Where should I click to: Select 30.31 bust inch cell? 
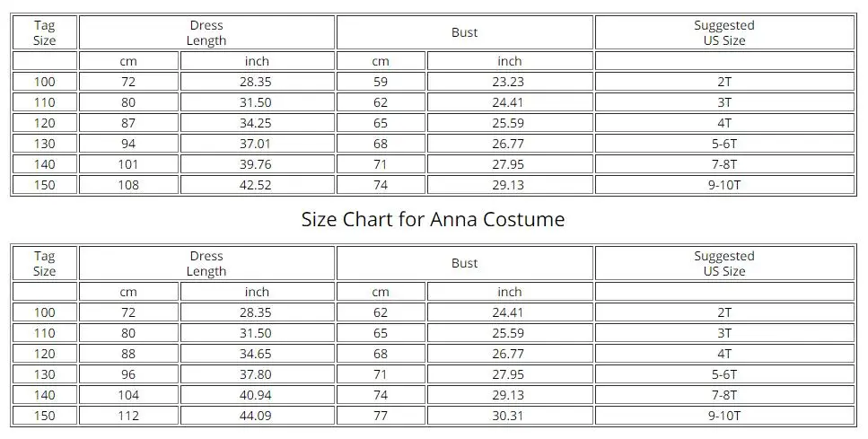[509, 416]
